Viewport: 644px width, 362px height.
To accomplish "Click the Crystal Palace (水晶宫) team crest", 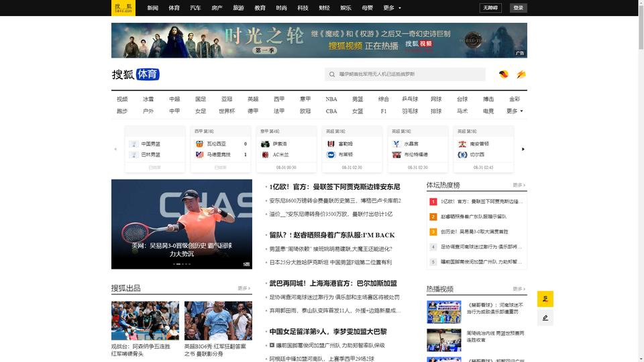I will [396, 144].
